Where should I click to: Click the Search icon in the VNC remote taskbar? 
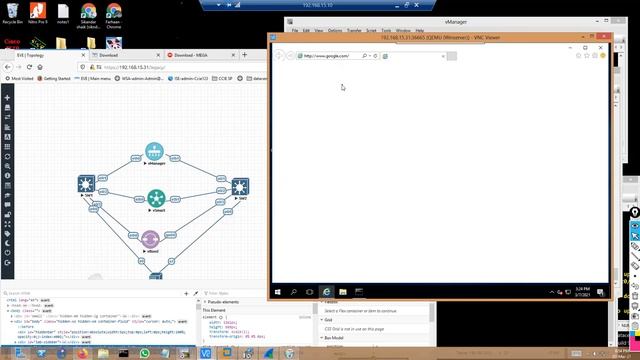click(x=293, y=292)
